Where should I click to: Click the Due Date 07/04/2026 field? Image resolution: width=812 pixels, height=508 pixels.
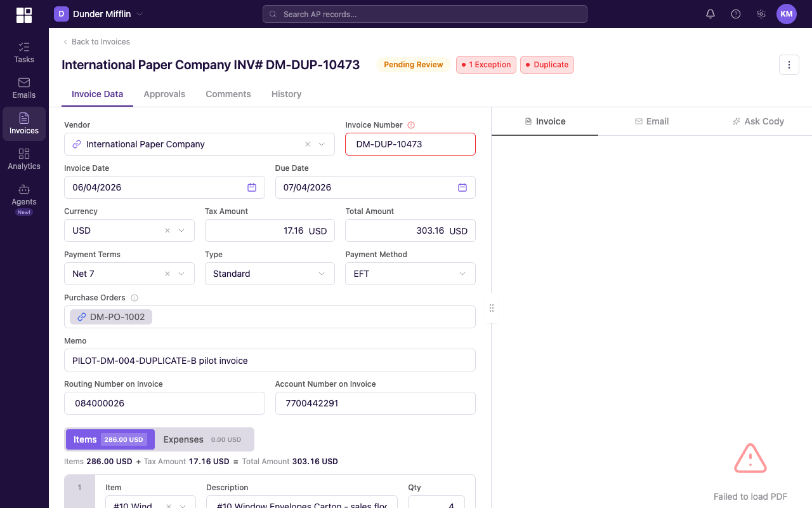point(376,187)
